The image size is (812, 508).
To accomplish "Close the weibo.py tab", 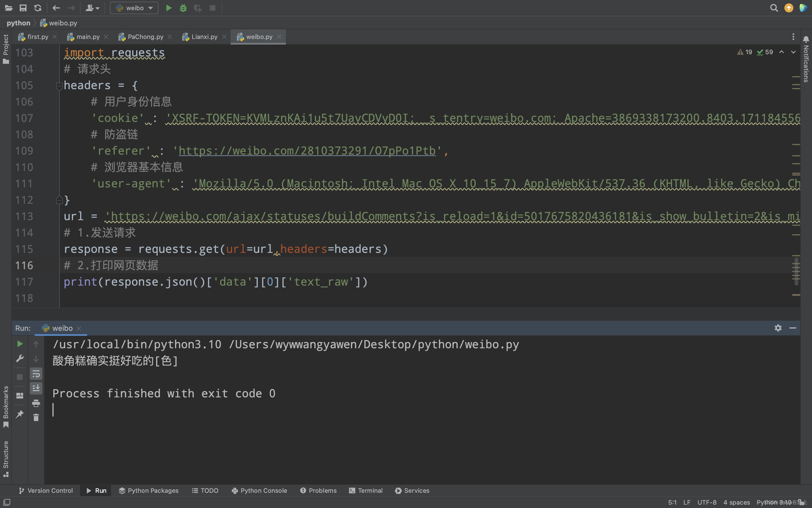I will click(279, 37).
